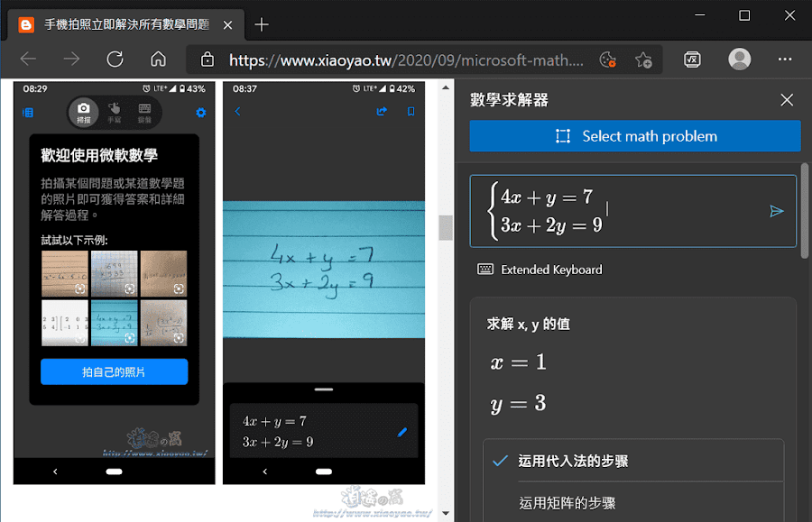Click the y = 3 result
This screenshot has width=812, height=522.
coord(518,404)
